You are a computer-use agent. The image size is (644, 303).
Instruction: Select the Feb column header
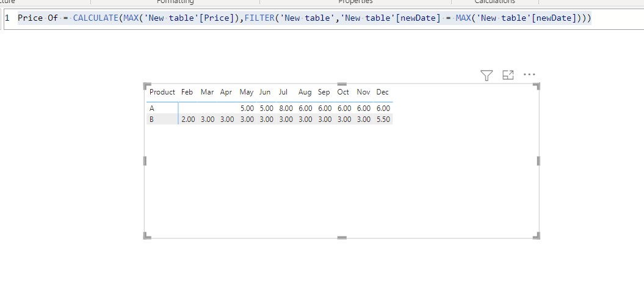[187, 92]
